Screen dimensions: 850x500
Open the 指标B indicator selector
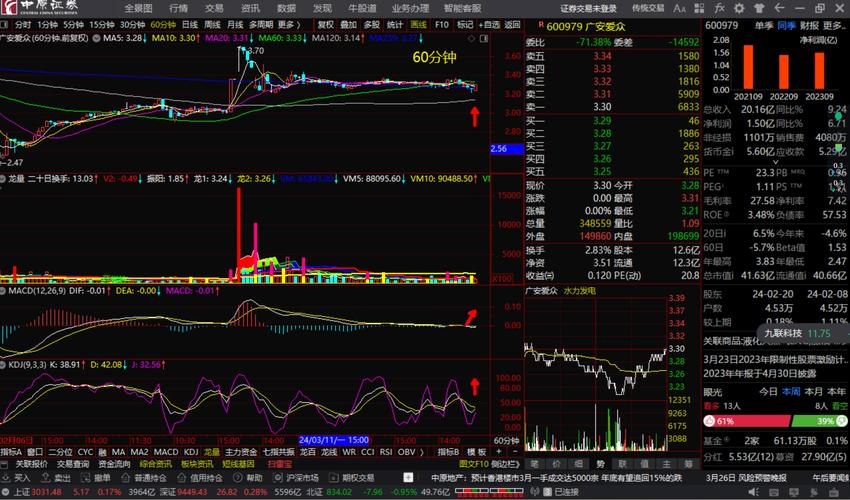point(449,452)
